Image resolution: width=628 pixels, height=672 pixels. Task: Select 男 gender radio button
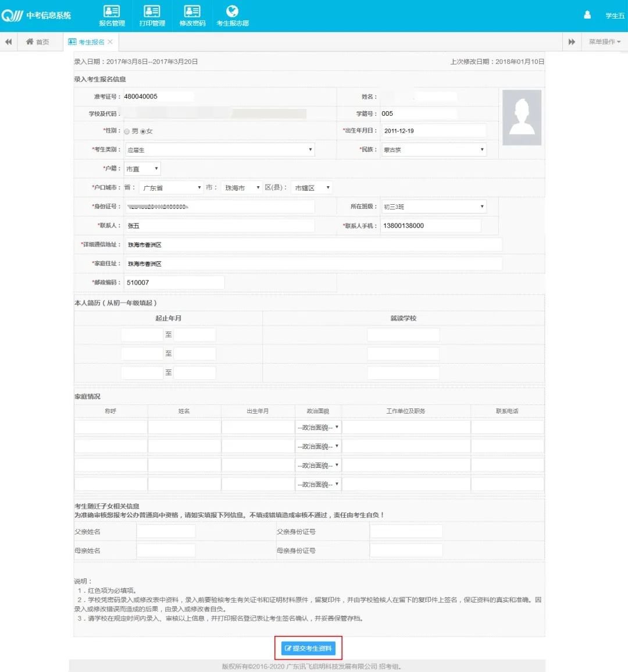127,131
